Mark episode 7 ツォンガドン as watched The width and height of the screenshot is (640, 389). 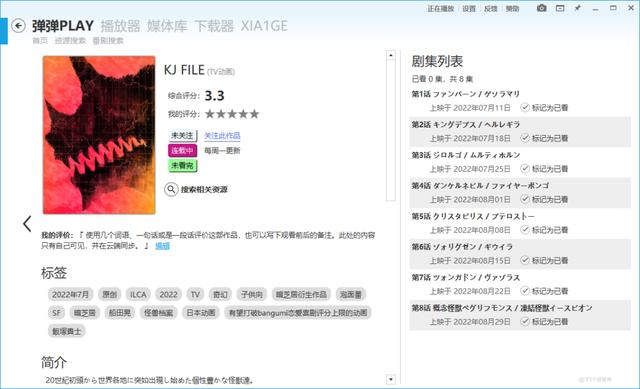(x=544, y=291)
